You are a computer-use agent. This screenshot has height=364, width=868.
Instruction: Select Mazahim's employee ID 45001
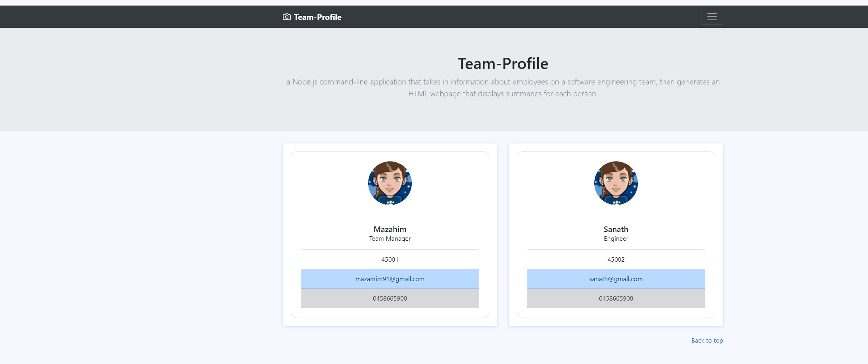click(x=390, y=259)
